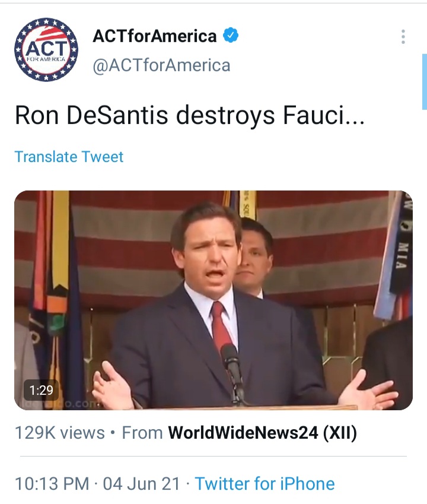Play the Ron DeSantis video
The height and width of the screenshot is (504, 427).
pos(213,300)
